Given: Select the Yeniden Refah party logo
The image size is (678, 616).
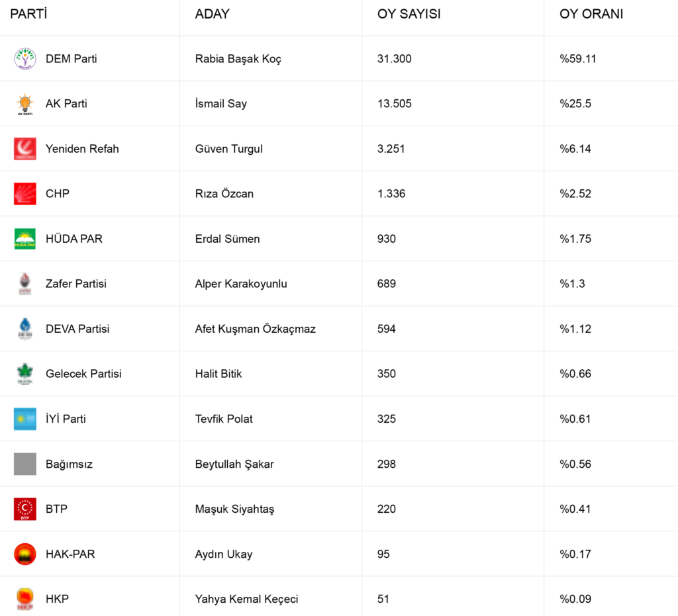Looking at the screenshot, I should pyautogui.click(x=25, y=149).
